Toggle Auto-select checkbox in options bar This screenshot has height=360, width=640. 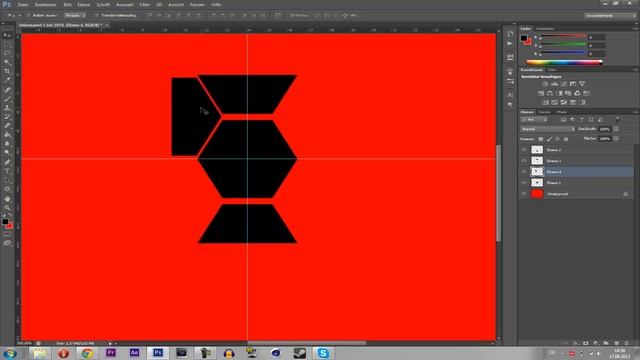[x=29, y=16]
